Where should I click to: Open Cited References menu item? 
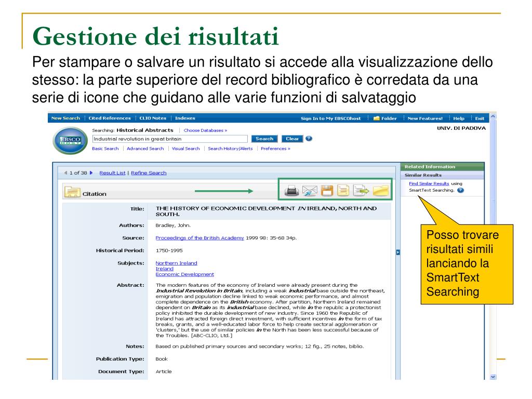(110, 118)
